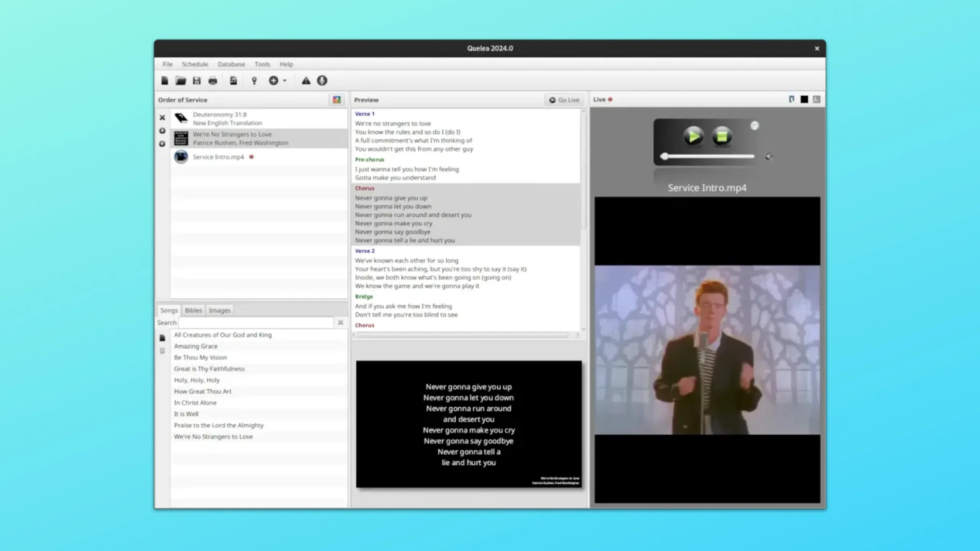This screenshot has width=980, height=551.
Task: Toggle the black screen button in Live panel
Action: point(804,99)
